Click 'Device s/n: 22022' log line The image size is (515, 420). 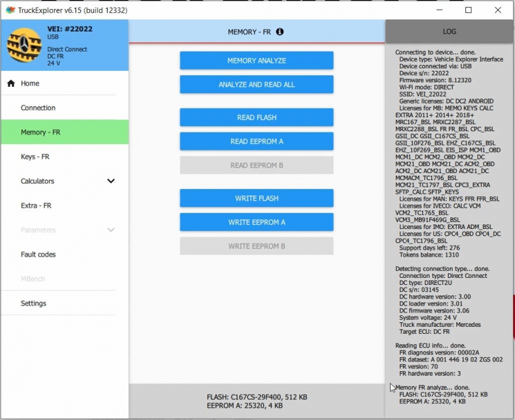click(x=424, y=73)
